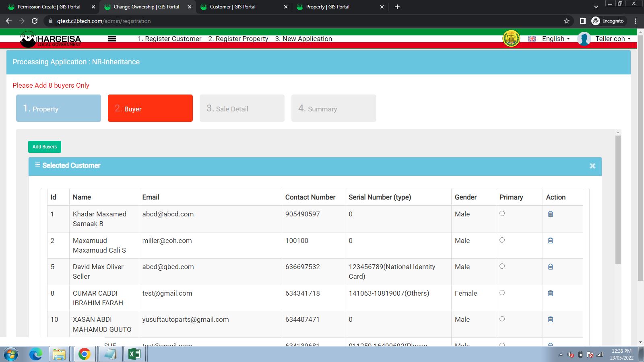Select email cell miller@coh.com
This screenshot has width=644, height=362.
167,241
